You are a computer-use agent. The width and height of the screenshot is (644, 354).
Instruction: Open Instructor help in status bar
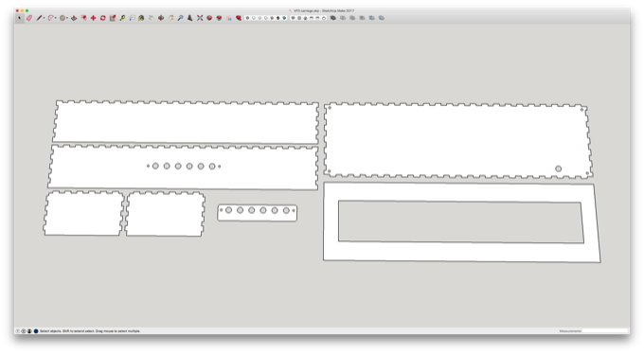[x=18, y=331]
